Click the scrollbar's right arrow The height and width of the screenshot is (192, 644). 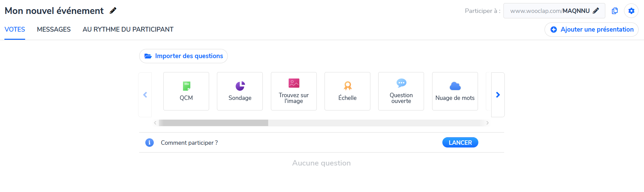487,123
